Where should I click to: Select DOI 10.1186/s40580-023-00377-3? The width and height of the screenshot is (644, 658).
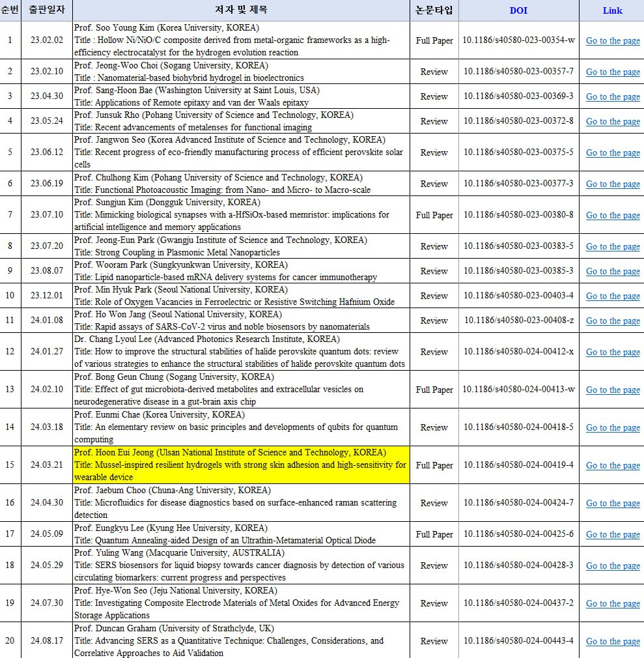click(518, 183)
